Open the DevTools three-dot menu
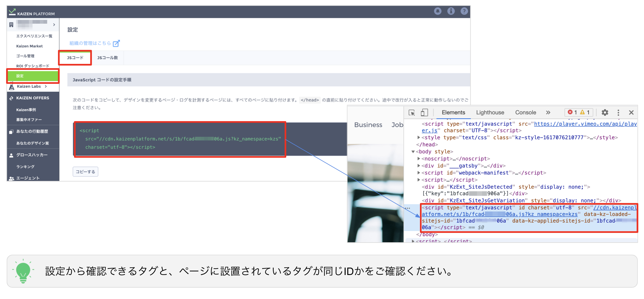The image size is (644, 299). (618, 112)
